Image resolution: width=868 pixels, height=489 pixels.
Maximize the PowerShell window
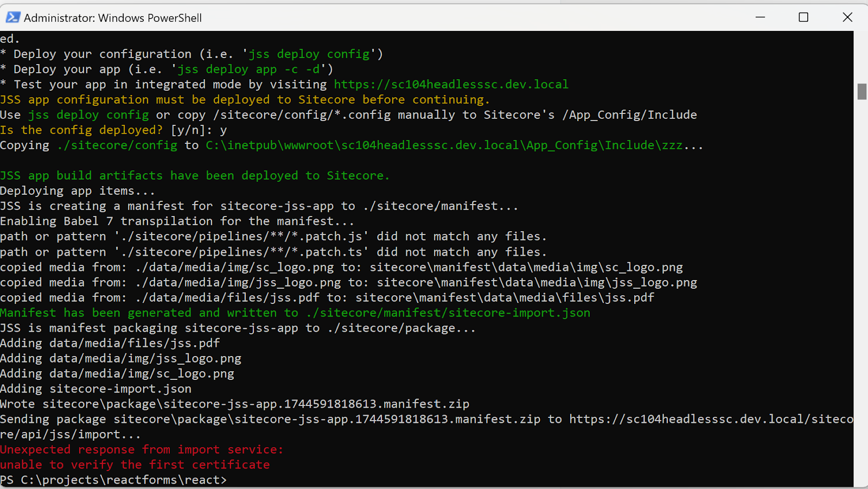[x=803, y=17]
